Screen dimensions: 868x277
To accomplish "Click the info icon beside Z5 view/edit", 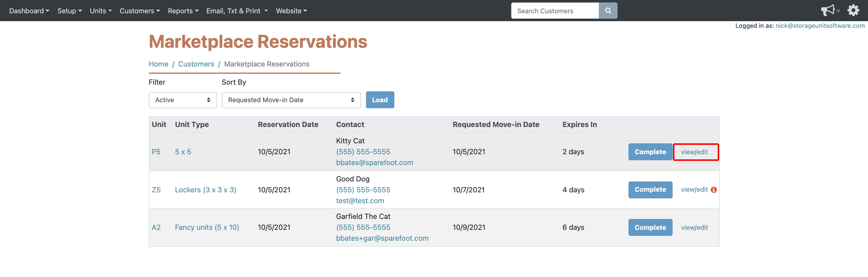I will tap(714, 190).
